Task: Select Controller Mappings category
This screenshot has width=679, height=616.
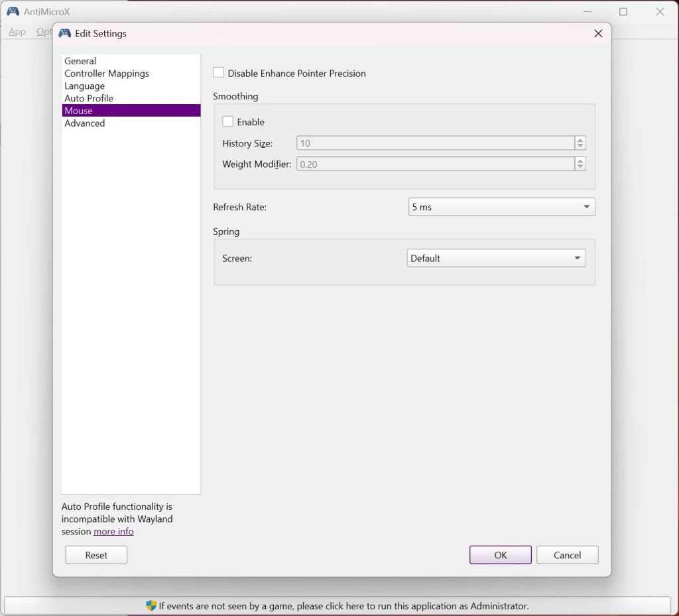Action: pyautogui.click(x=131, y=74)
